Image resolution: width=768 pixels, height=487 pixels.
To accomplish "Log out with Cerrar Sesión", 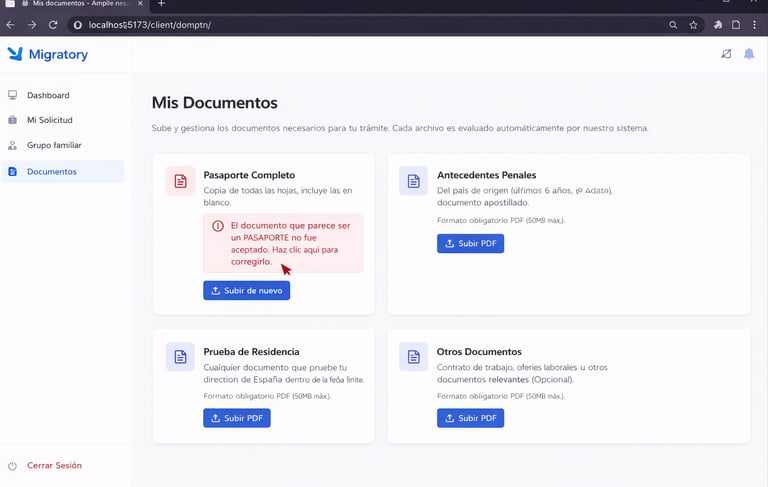I will pyautogui.click(x=54, y=465).
